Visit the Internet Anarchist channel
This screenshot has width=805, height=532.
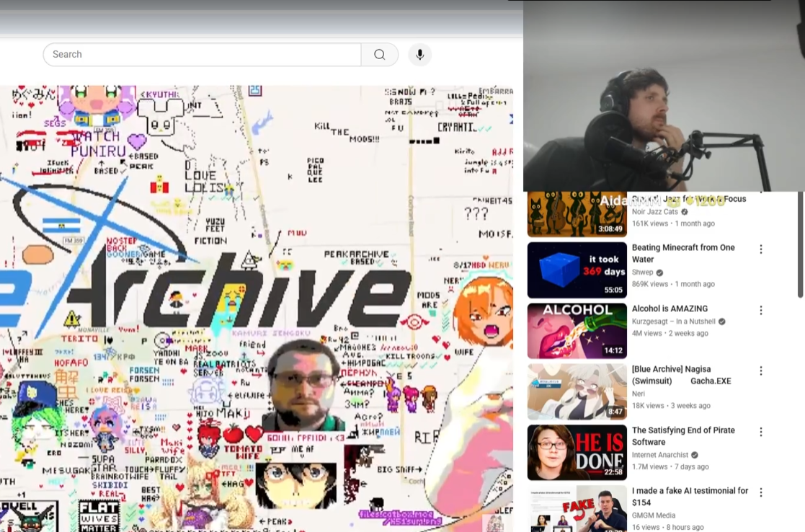[x=660, y=455]
